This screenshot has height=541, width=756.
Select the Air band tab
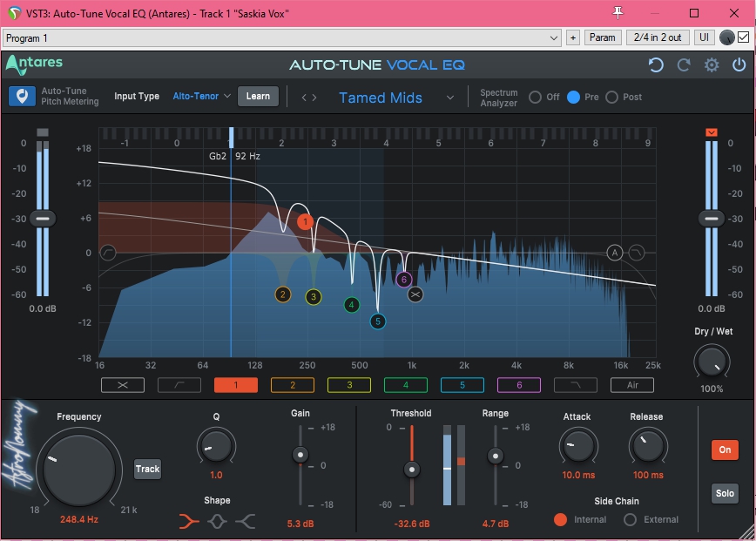click(632, 385)
